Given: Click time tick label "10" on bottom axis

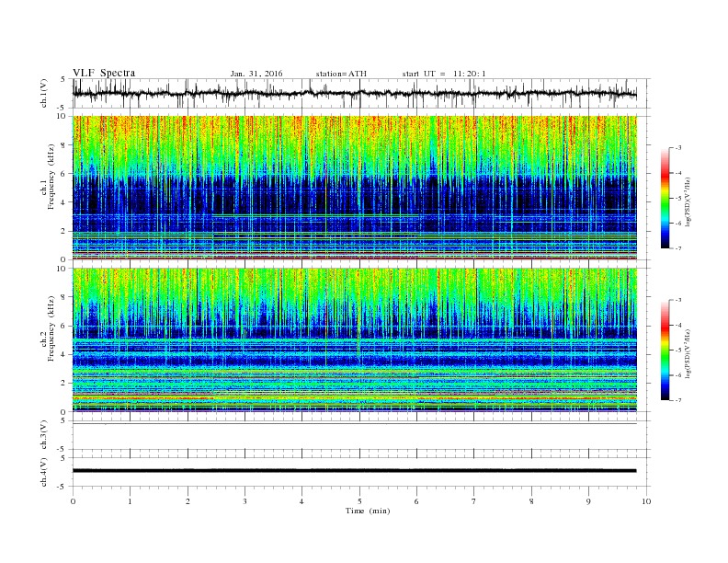Looking at the screenshot, I should coord(646,501).
